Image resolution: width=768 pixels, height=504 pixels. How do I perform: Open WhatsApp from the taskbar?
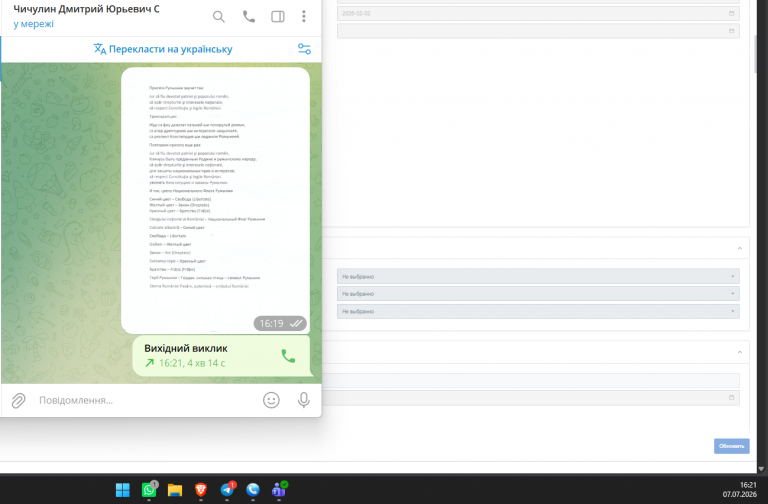[x=149, y=490]
